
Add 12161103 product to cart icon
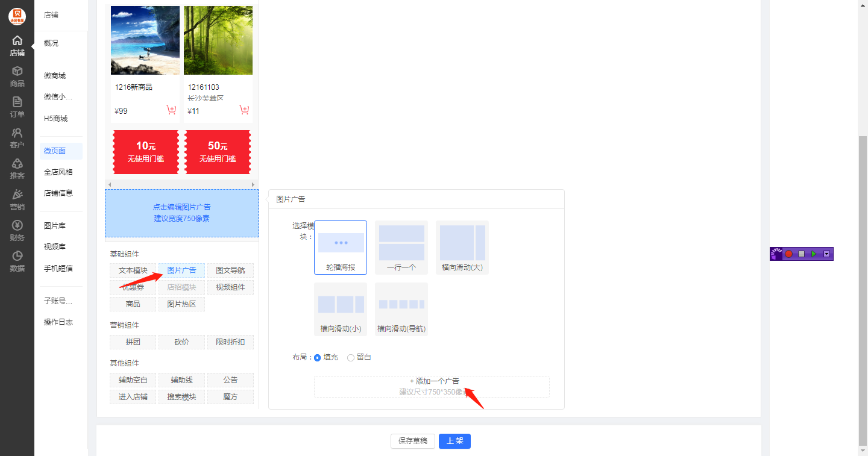pyautogui.click(x=244, y=110)
